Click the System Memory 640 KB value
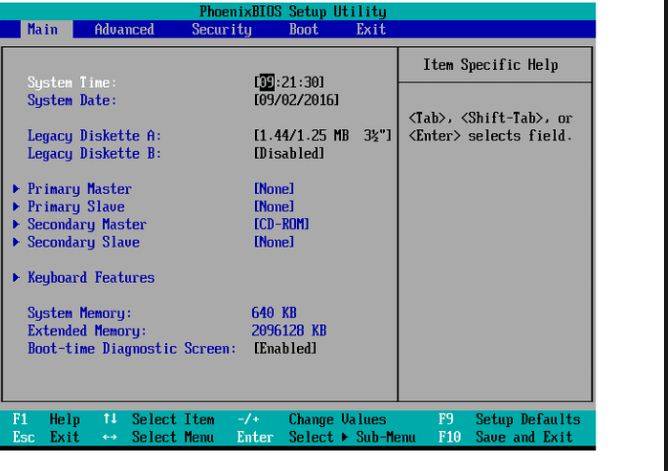Screen dimensions: 668x471 (x=274, y=313)
